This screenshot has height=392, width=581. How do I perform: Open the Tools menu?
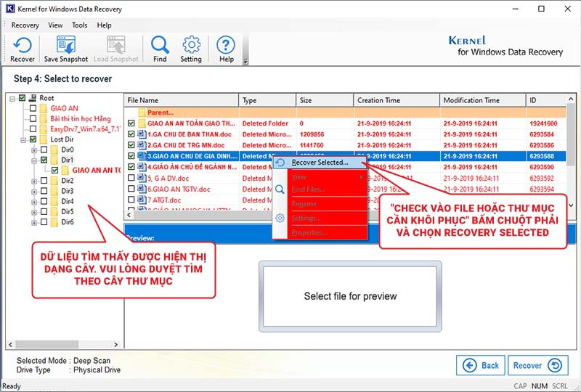tap(80, 25)
